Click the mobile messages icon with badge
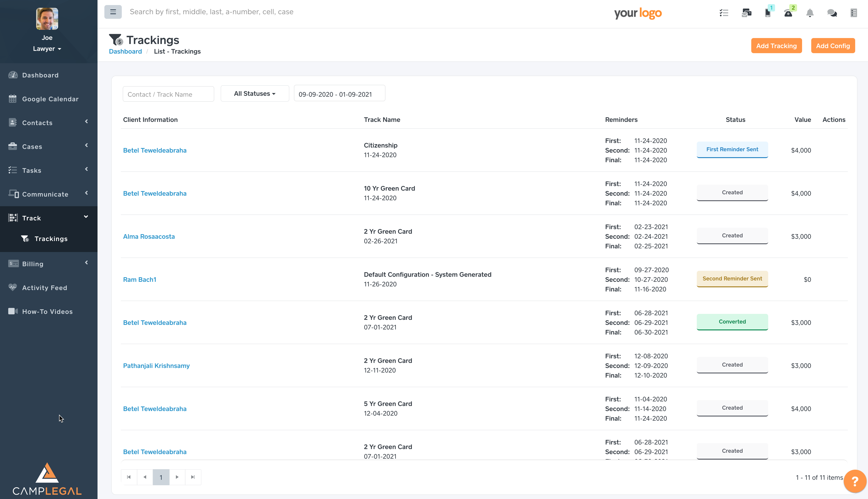868x499 pixels. [x=768, y=13]
